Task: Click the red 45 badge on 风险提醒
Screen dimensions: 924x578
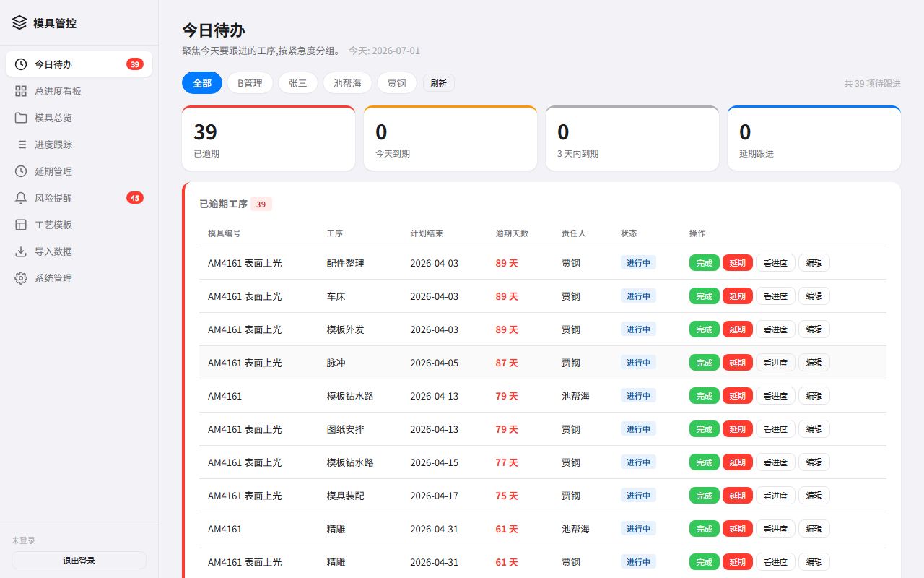Action: (135, 198)
